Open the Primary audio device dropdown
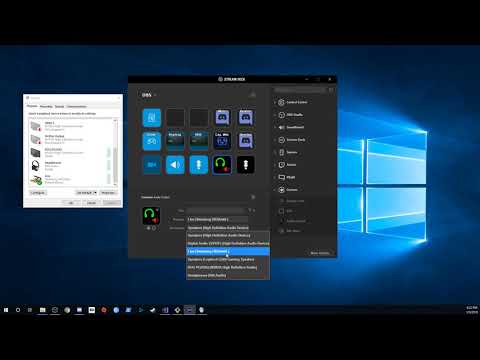 (x=218, y=219)
